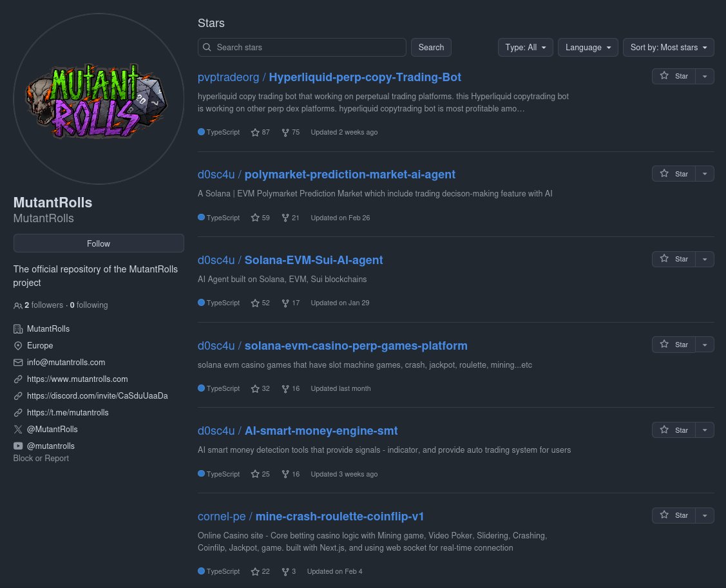Open the AI-smart-money-engine-smt repository link
Viewport: 726px width, 588px height.
click(298, 431)
